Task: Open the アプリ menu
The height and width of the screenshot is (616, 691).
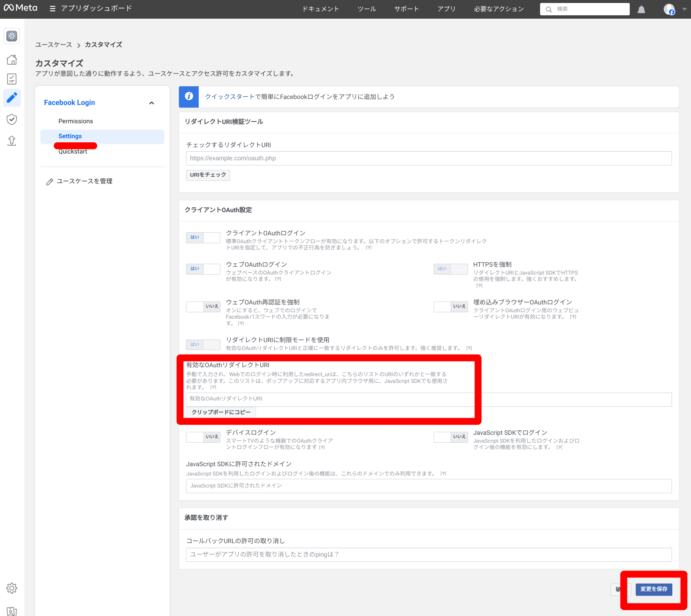Action: click(447, 9)
